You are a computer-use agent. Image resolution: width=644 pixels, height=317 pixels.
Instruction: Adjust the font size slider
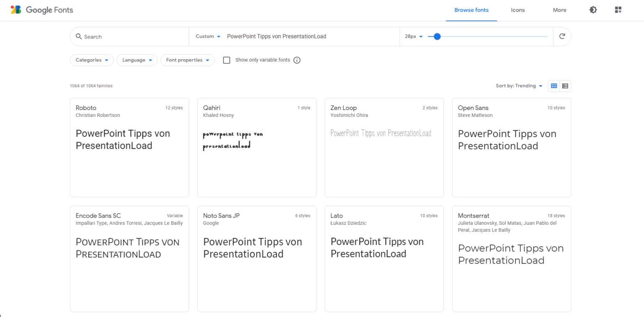click(x=436, y=36)
